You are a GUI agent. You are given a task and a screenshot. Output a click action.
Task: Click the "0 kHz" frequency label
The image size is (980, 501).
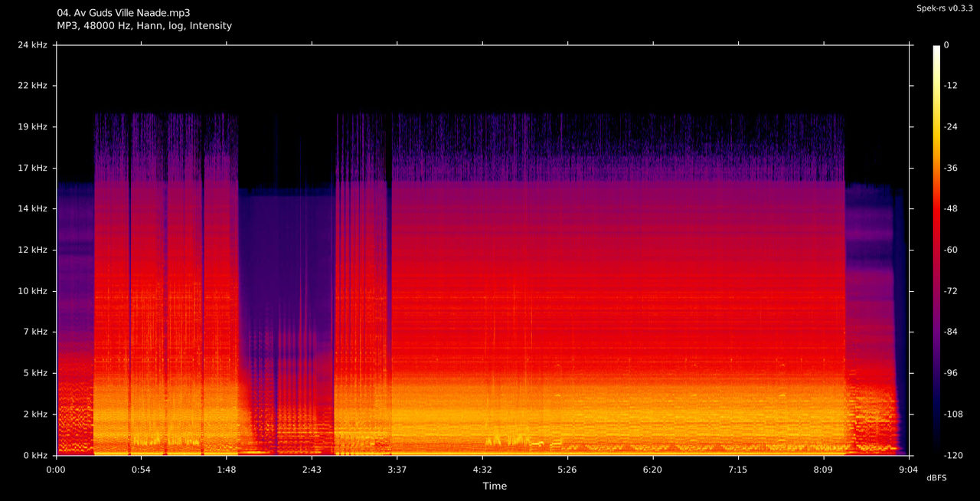(35, 455)
